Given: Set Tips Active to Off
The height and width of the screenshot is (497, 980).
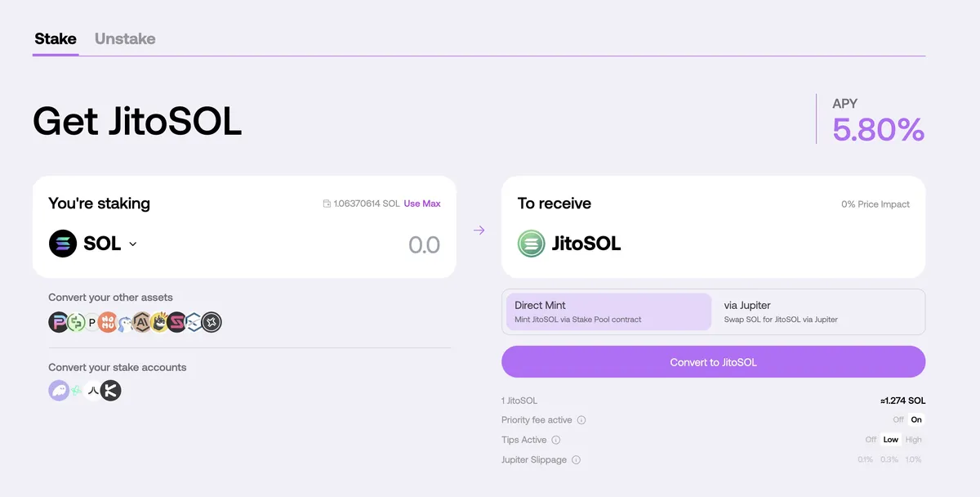Looking at the screenshot, I should [x=871, y=440].
